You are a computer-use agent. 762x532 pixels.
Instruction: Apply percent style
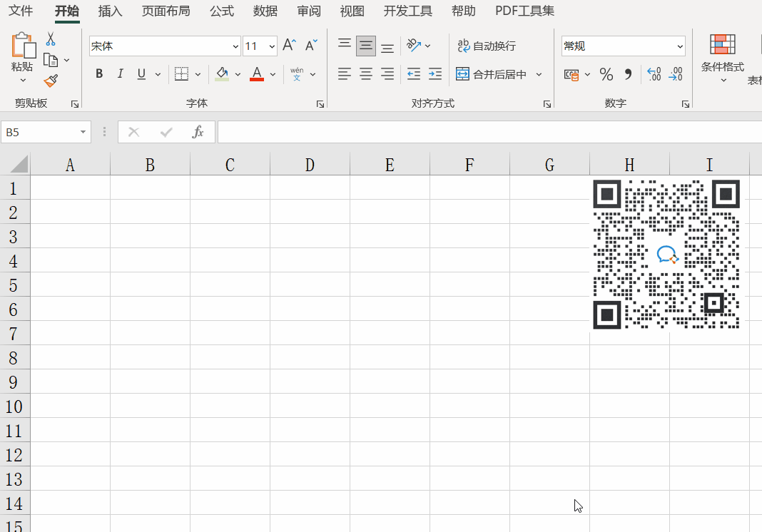click(606, 74)
